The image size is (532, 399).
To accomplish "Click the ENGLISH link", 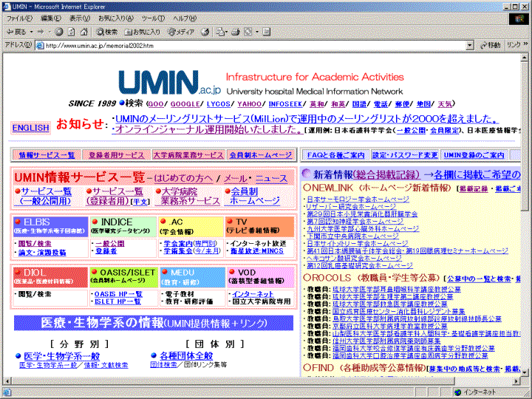I will [x=31, y=127].
